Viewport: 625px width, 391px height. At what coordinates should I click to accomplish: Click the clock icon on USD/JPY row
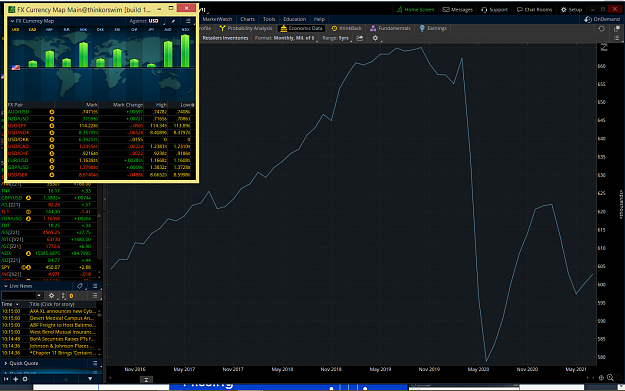(52, 126)
